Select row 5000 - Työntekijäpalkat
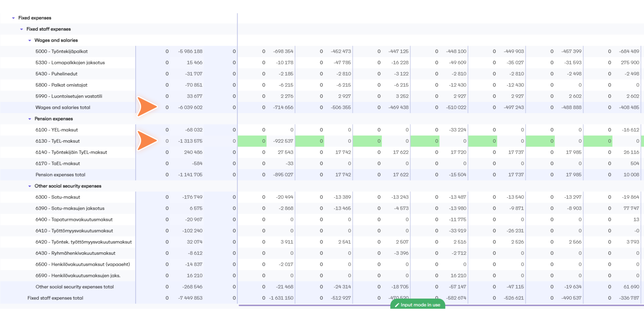Screen dimensions: 644x322 (x=61, y=52)
